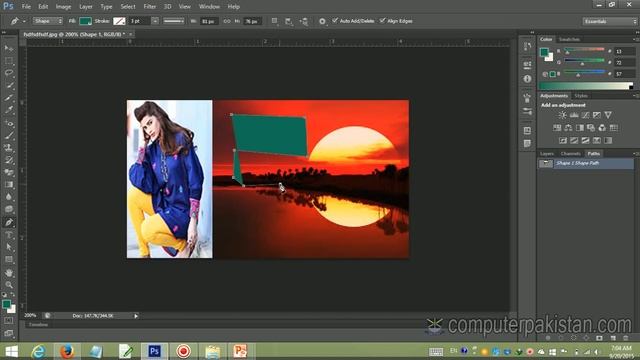Open the Shape tool mode dropdown
The height and width of the screenshot is (360, 640).
pyautogui.click(x=48, y=21)
